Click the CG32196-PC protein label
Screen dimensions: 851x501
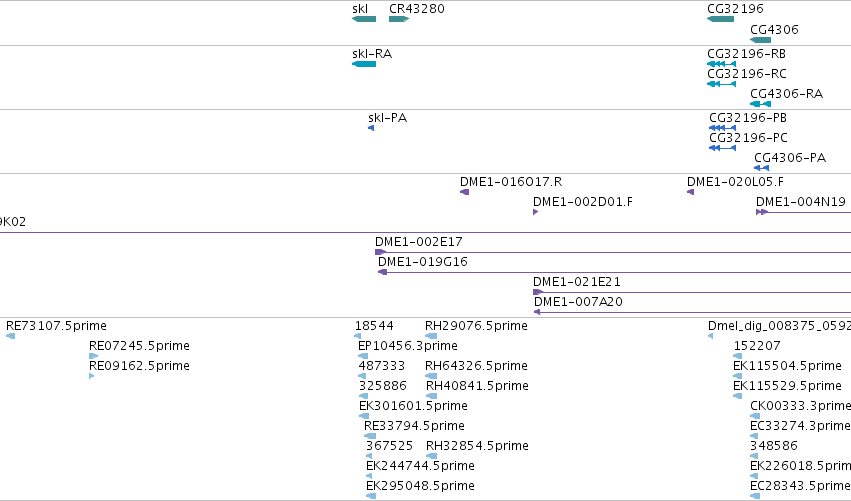pyautogui.click(x=748, y=137)
